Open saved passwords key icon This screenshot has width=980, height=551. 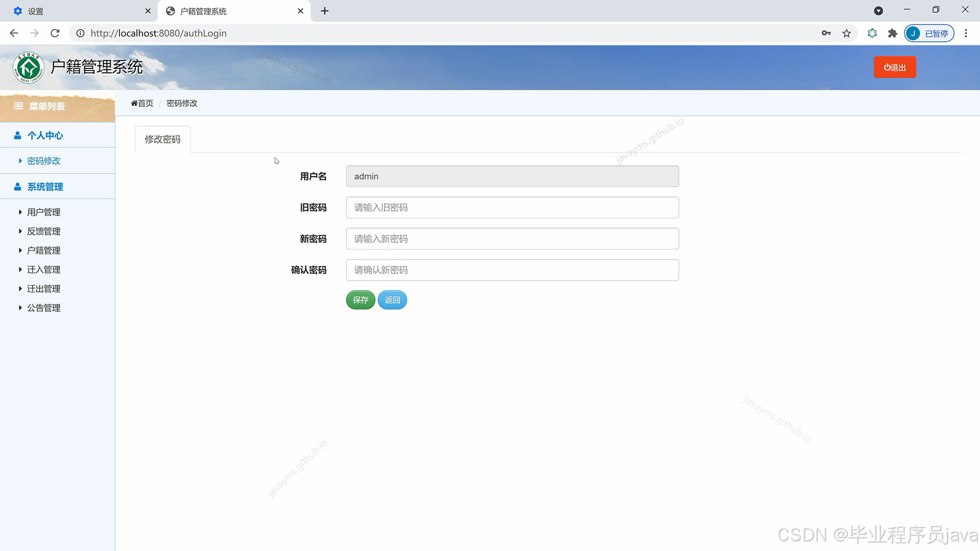(x=826, y=33)
